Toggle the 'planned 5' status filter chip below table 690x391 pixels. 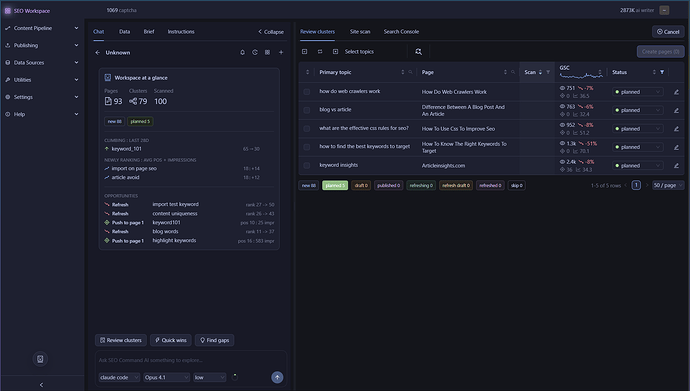pos(335,185)
